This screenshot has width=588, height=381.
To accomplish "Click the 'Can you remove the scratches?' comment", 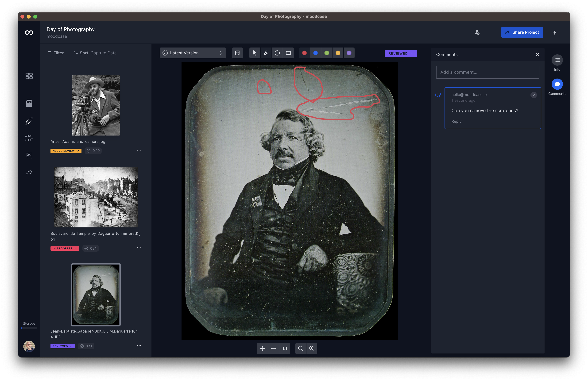I will pyautogui.click(x=484, y=111).
